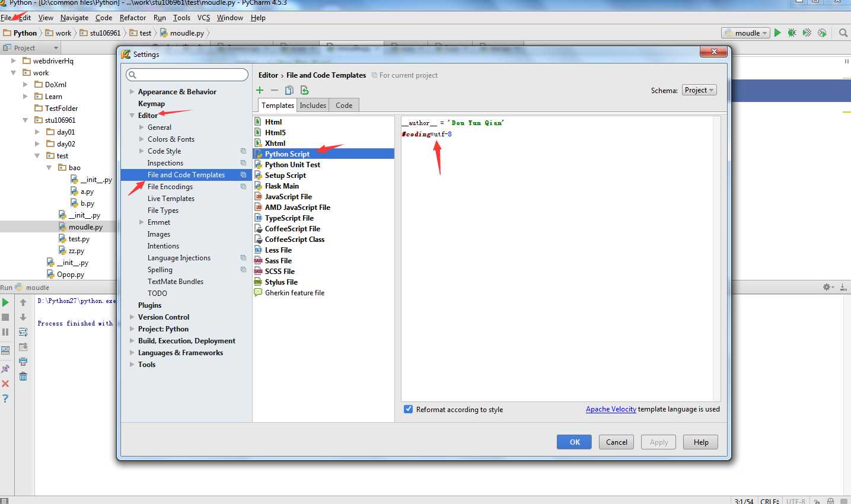851x504 pixels.
Task: Click the concurrency run toolbar icon
Action: pos(822,33)
